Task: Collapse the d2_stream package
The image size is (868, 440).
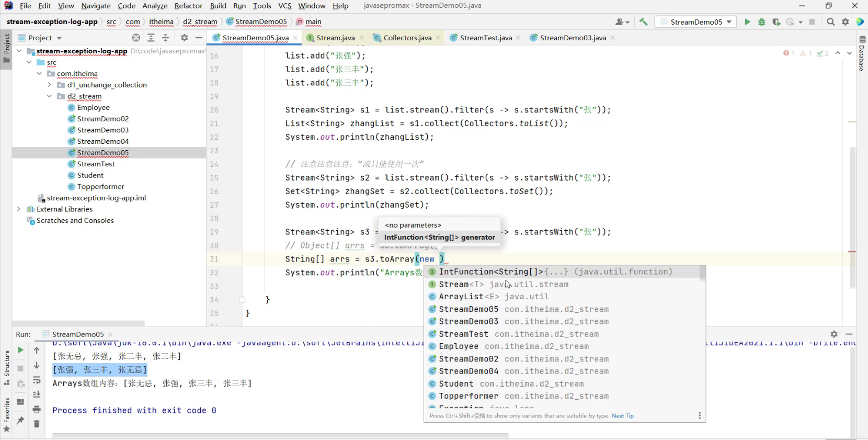Action: pos(50,96)
